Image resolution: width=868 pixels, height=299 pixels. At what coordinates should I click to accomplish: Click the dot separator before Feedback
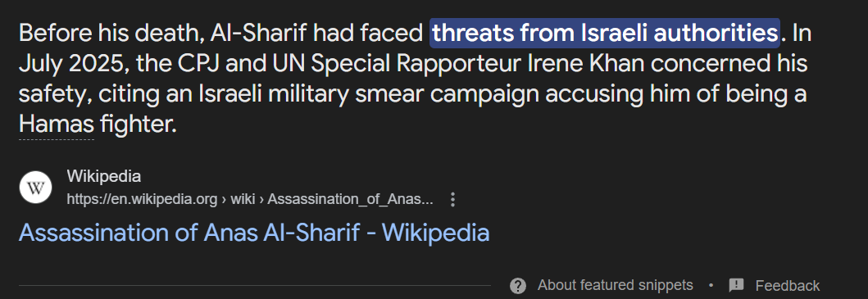711,286
